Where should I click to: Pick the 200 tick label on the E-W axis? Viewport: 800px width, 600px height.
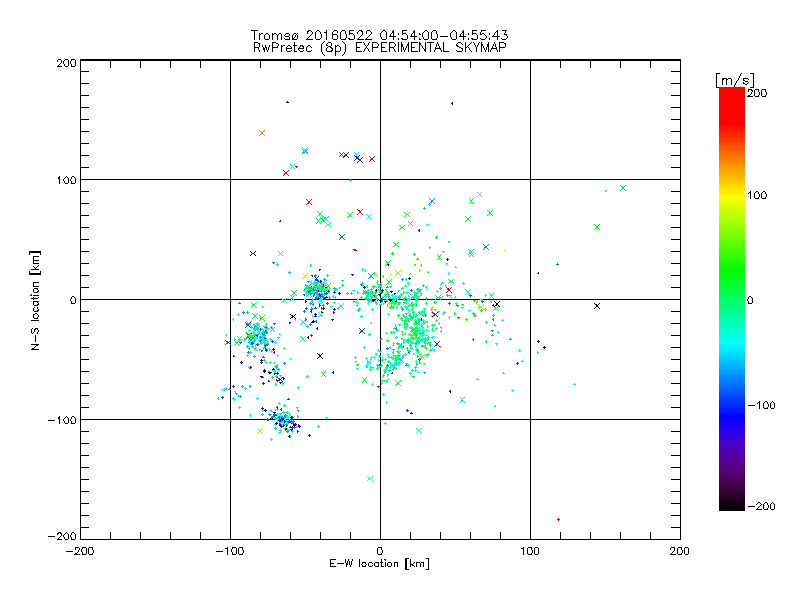pos(680,551)
